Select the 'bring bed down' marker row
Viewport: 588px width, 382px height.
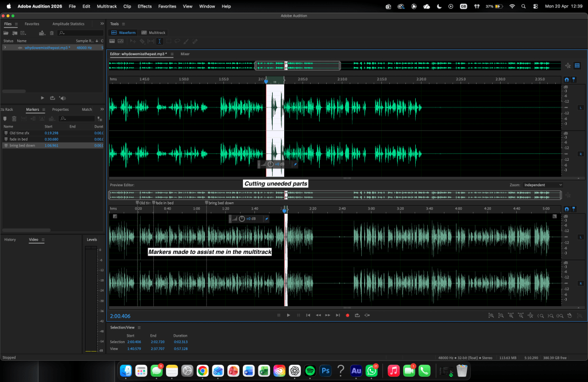click(23, 146)
